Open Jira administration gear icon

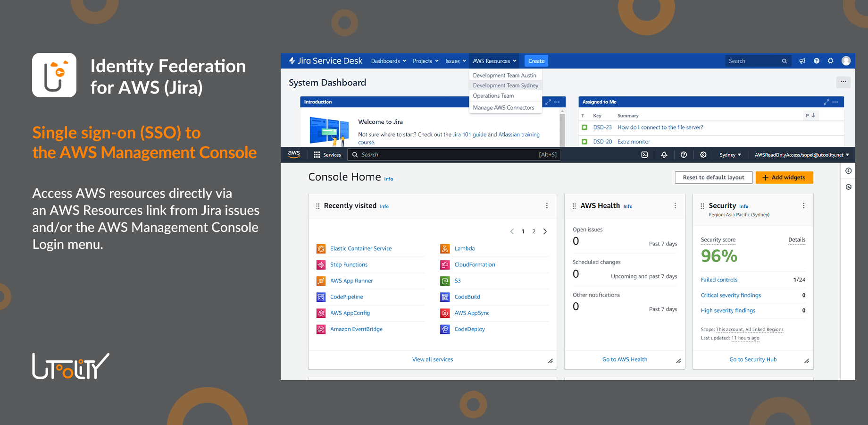tap(831, 61)
